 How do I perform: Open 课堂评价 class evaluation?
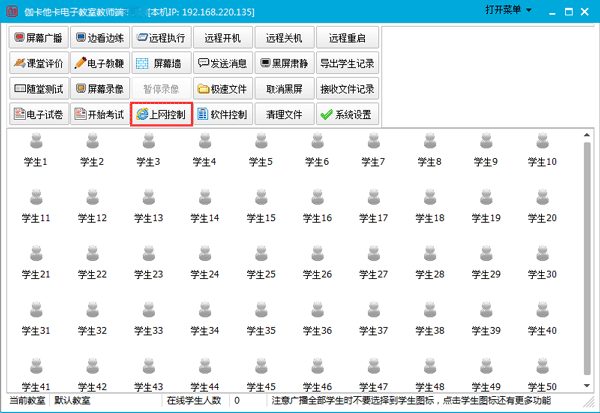(39, 63)
